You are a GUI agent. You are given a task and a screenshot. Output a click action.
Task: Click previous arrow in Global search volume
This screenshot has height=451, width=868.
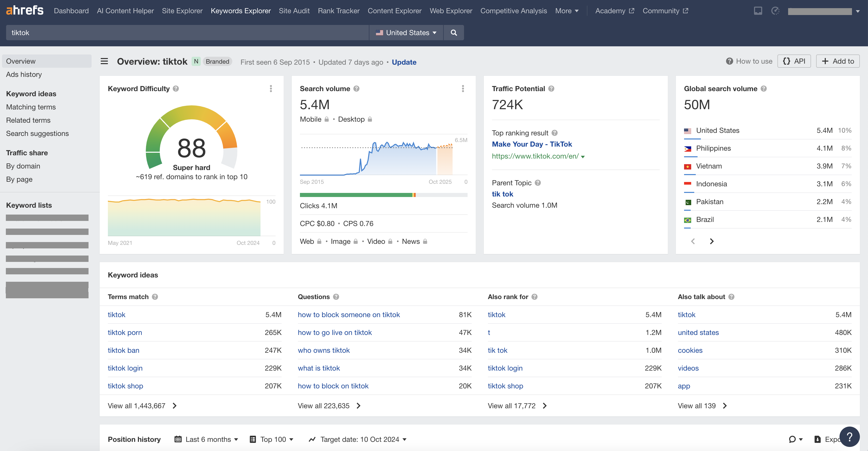point(693,241)
